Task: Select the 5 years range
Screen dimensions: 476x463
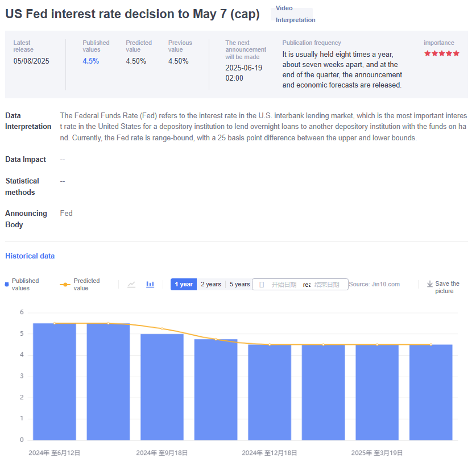Action: pos(239,285)
